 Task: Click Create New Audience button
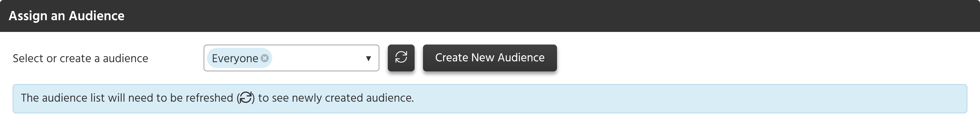[x=490, y=58]
